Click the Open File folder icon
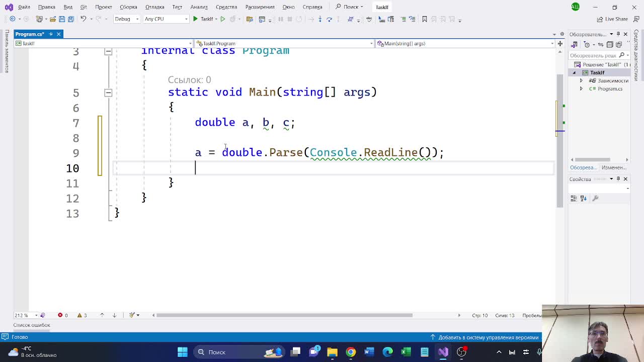Screen dimensions: 644x362 pos(52,19)
